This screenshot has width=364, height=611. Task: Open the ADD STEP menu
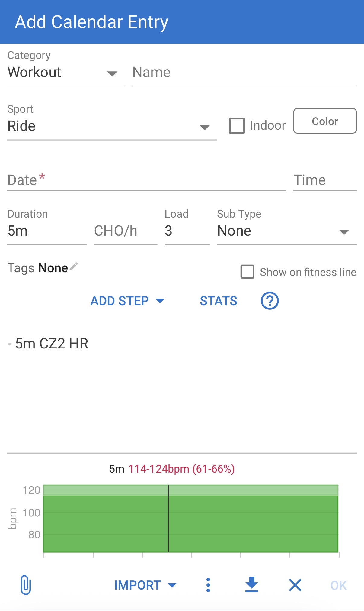127,301
